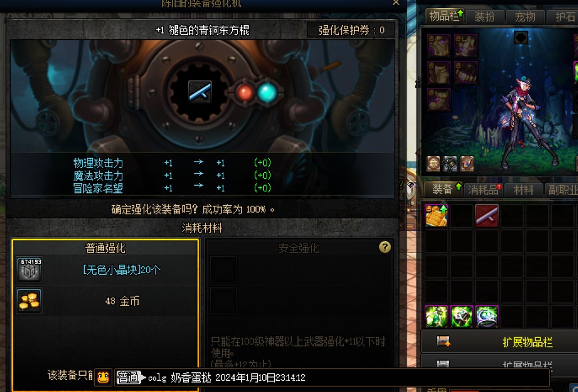Open the safe reinforcement help question mark
The height and width of the screenshot is (392, 578).
(x=385, y=247)
